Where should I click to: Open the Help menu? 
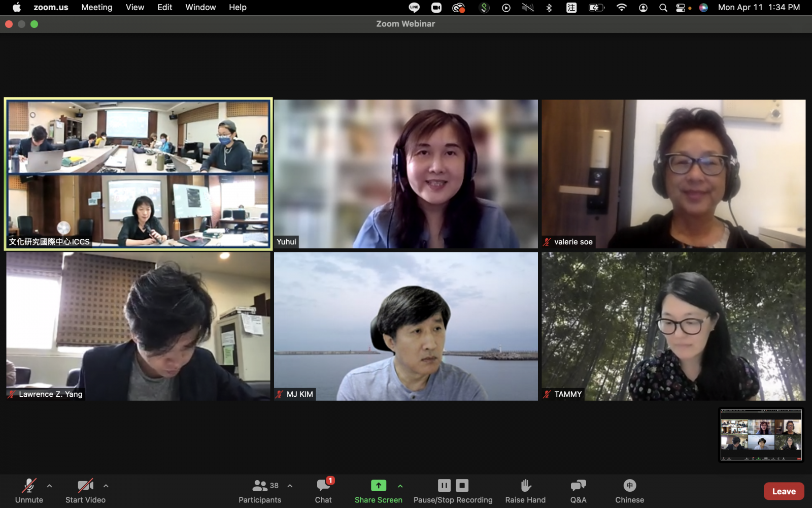238,7
